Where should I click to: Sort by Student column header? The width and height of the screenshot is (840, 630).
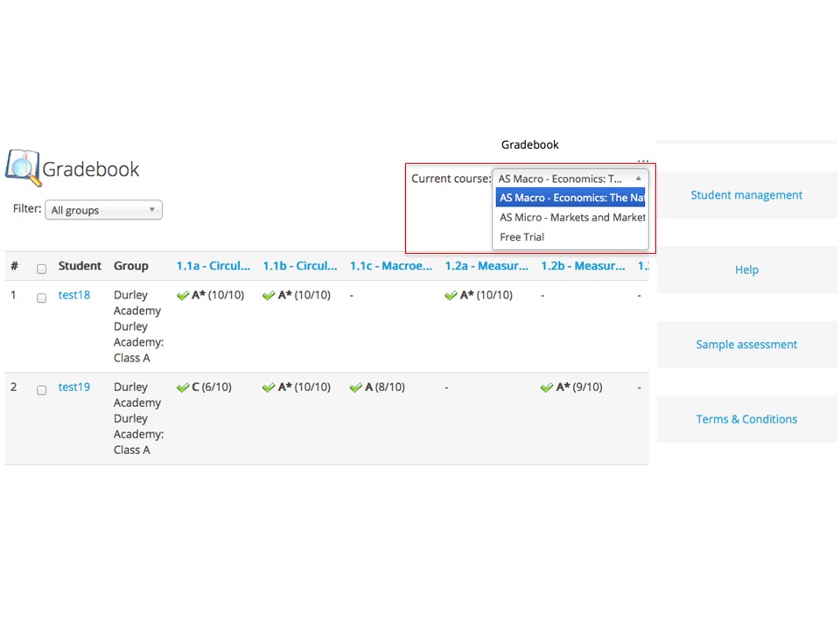tap(80, 266)
